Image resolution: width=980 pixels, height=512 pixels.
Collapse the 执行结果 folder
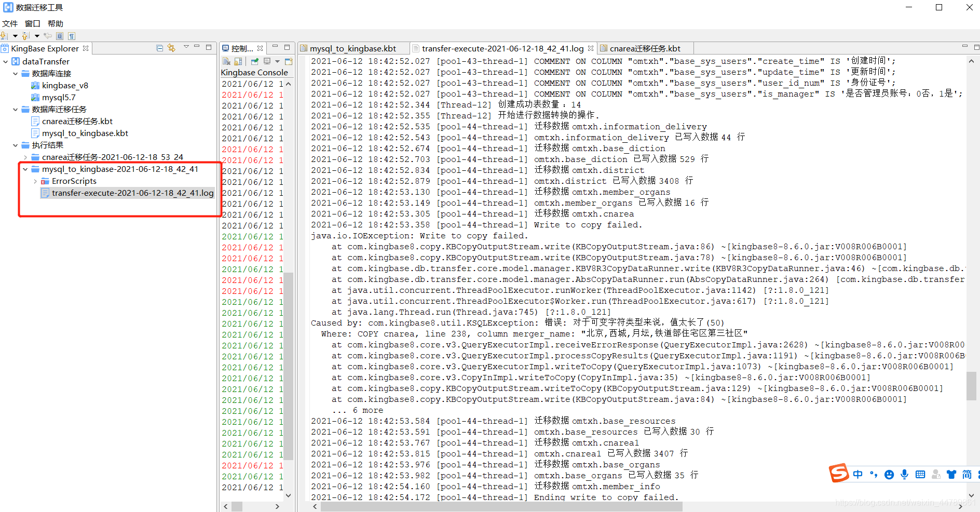pos(16,145)
